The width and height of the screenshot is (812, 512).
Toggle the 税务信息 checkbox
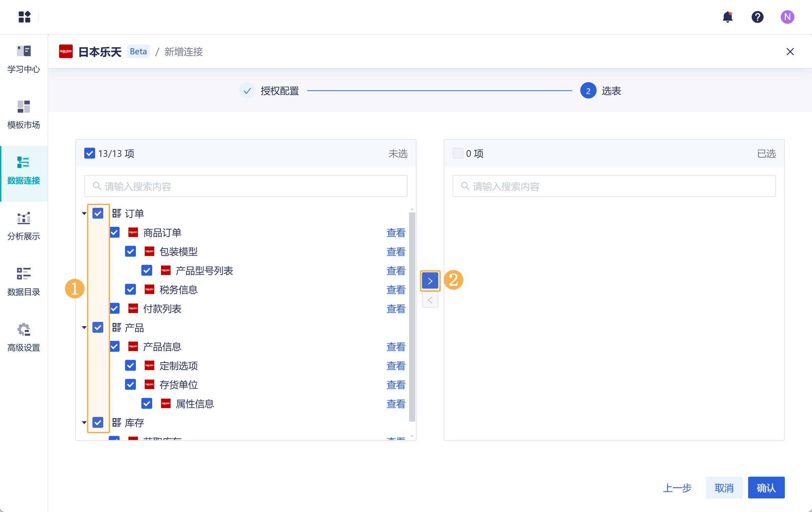tap(130, 290)
